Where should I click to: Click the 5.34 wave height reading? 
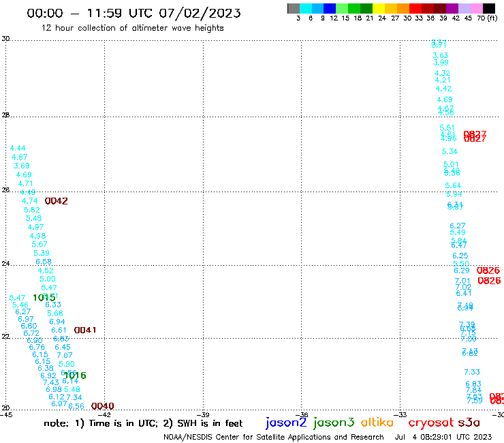pos(450,151)
